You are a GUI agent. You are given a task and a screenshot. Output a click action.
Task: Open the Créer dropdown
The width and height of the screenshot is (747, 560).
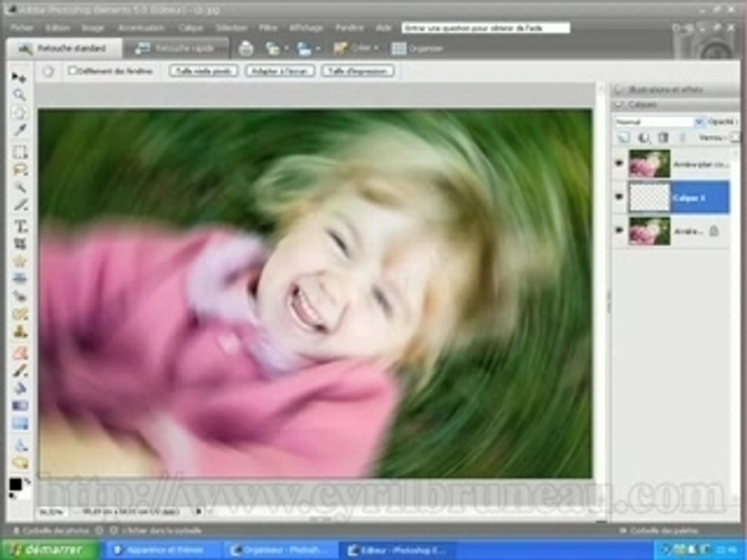(356, 48)
